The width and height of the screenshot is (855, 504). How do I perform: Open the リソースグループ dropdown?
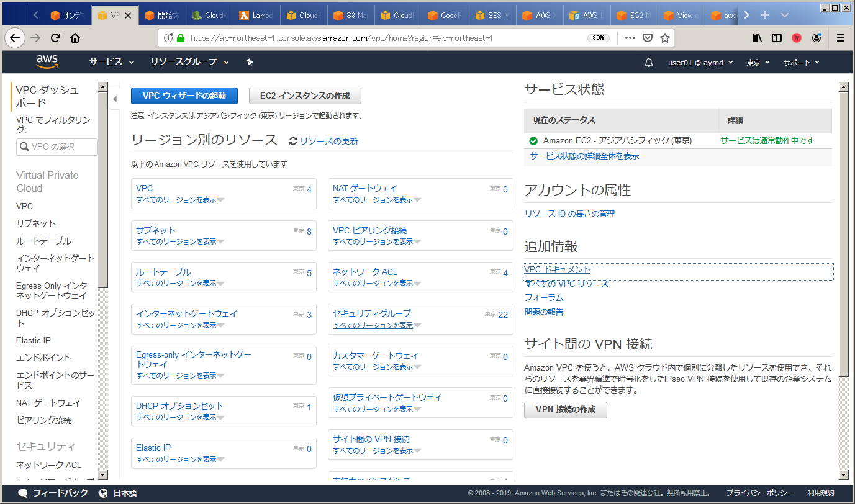point(189,62)
